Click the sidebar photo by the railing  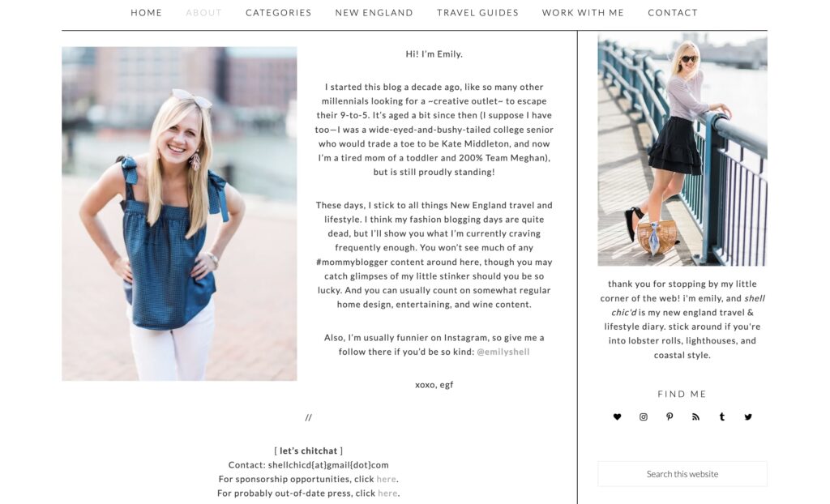[682, 150]
